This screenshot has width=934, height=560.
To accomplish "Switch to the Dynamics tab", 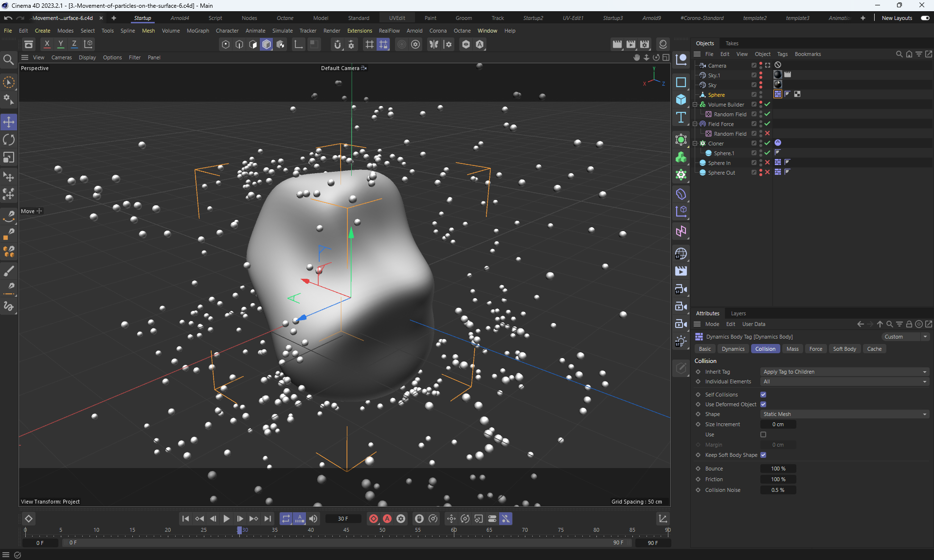I will pyautogui.click(x=733, y=349).
